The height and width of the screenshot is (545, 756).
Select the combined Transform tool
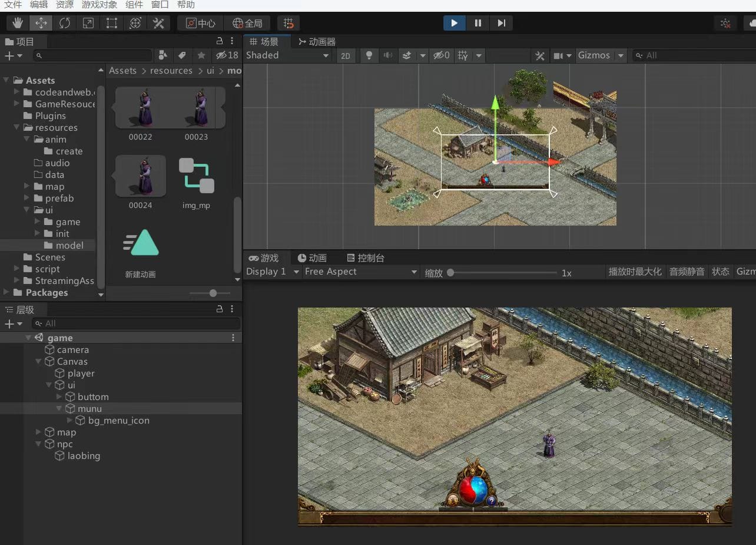coord(135,23)
